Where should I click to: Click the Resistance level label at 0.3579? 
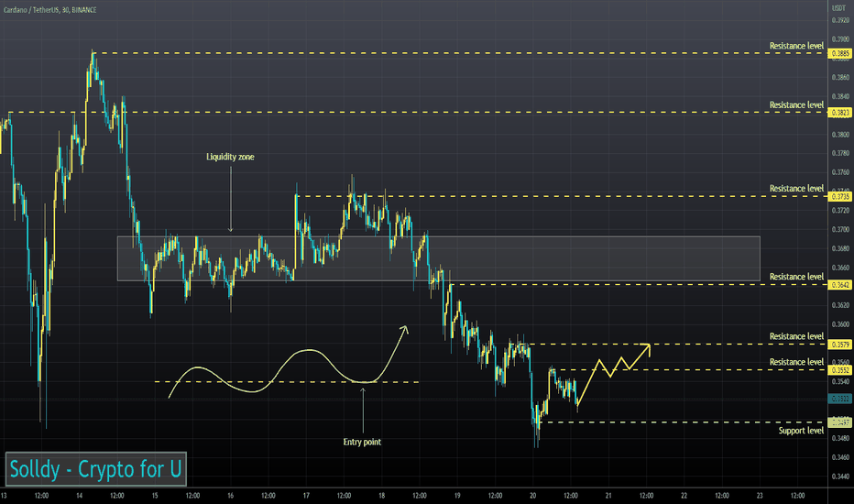[796, 336]
